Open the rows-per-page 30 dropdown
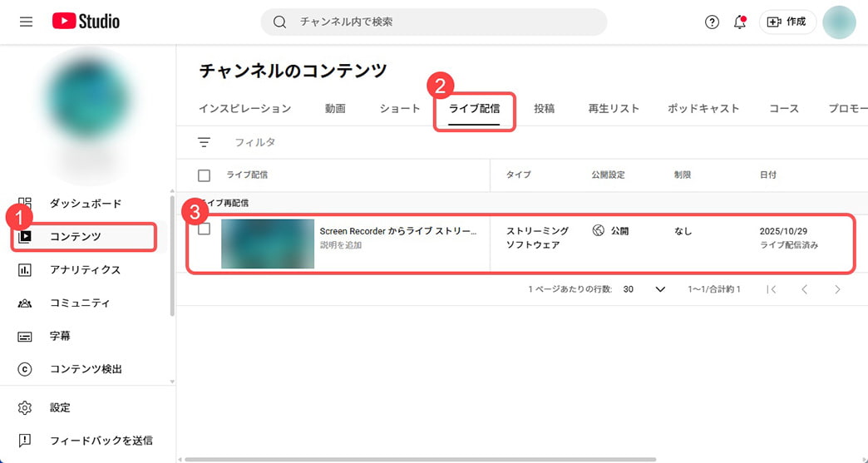This screenshot has height=463, width=868. click(x=644, y=289)
